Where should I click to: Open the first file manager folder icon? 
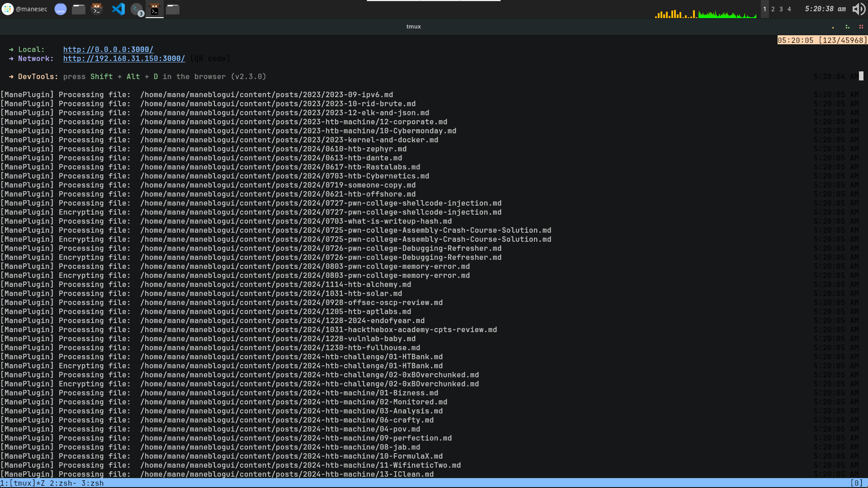[x=79, y=9]
